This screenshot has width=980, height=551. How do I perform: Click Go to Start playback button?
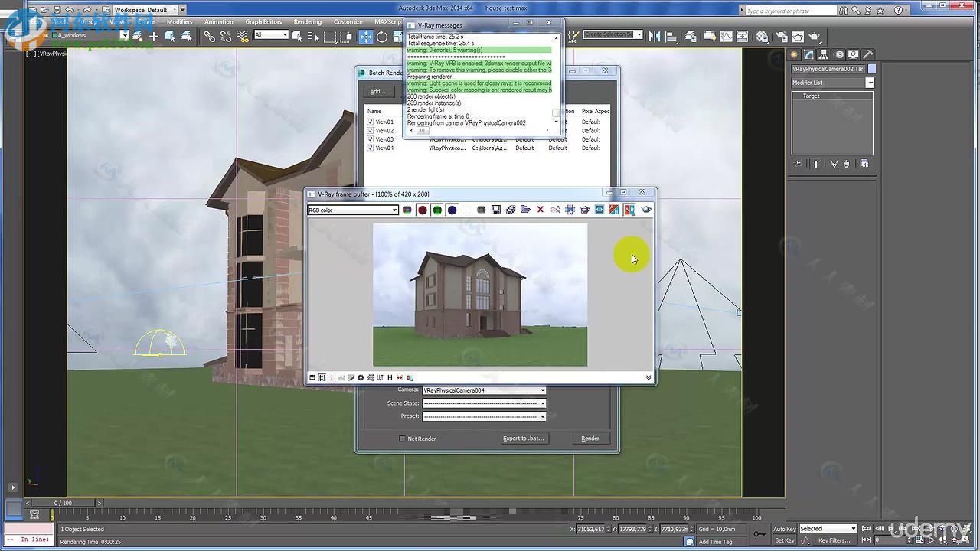tap(866, 528)
